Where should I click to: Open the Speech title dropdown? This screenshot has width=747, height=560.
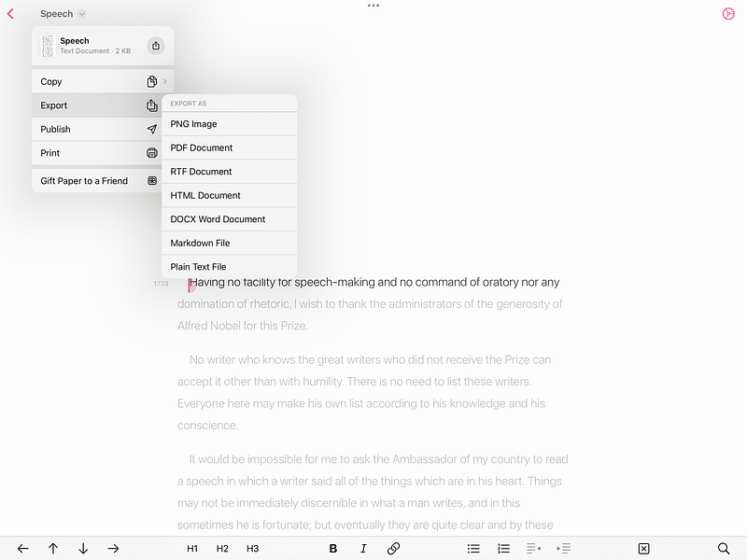[x=63, y=14]
